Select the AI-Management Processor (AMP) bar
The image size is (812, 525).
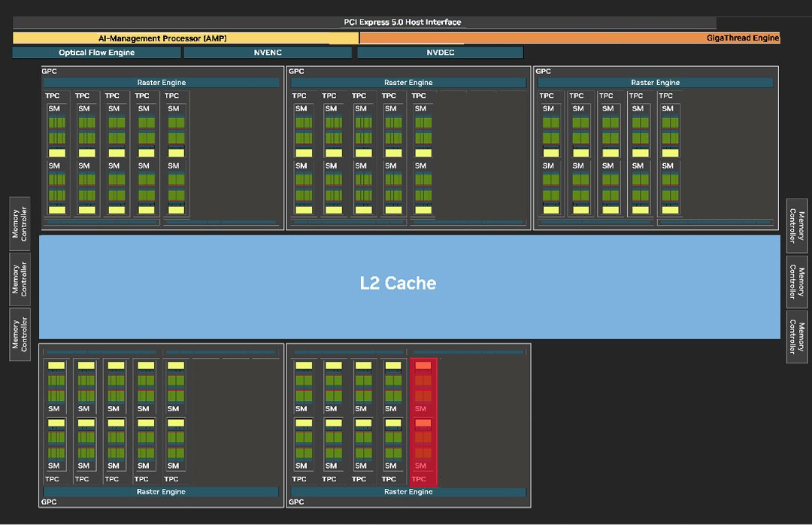point(186,38)
